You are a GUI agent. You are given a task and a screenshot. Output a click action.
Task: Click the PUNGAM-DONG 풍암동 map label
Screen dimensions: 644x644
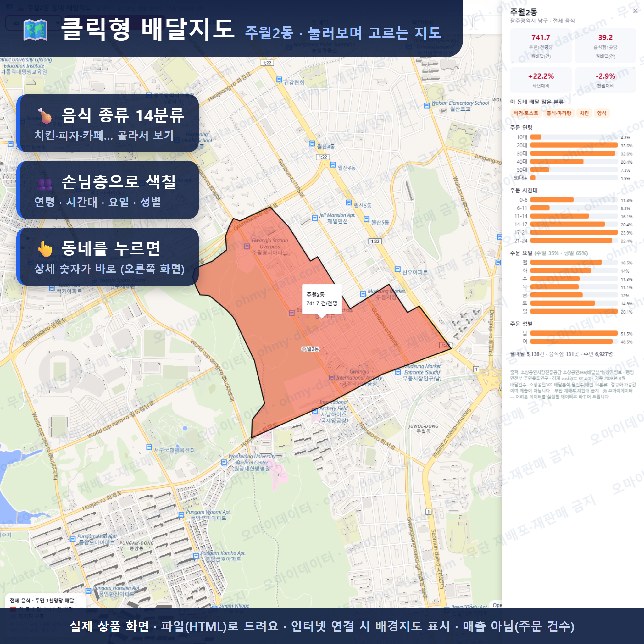coord(136,545)
